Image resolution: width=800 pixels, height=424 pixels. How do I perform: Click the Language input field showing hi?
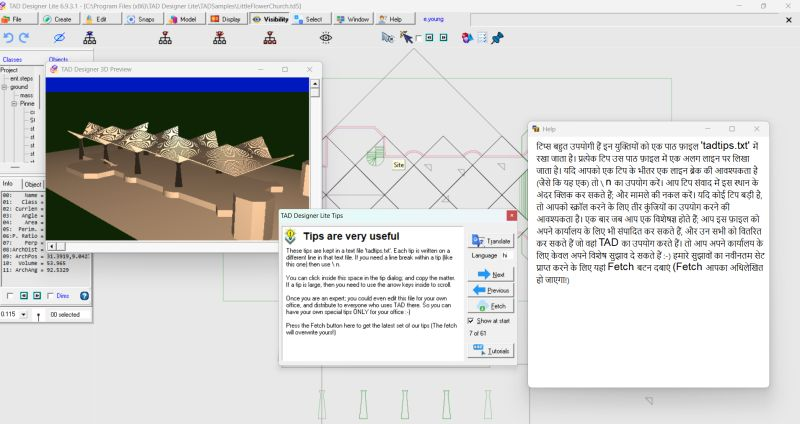pos(506,255)
